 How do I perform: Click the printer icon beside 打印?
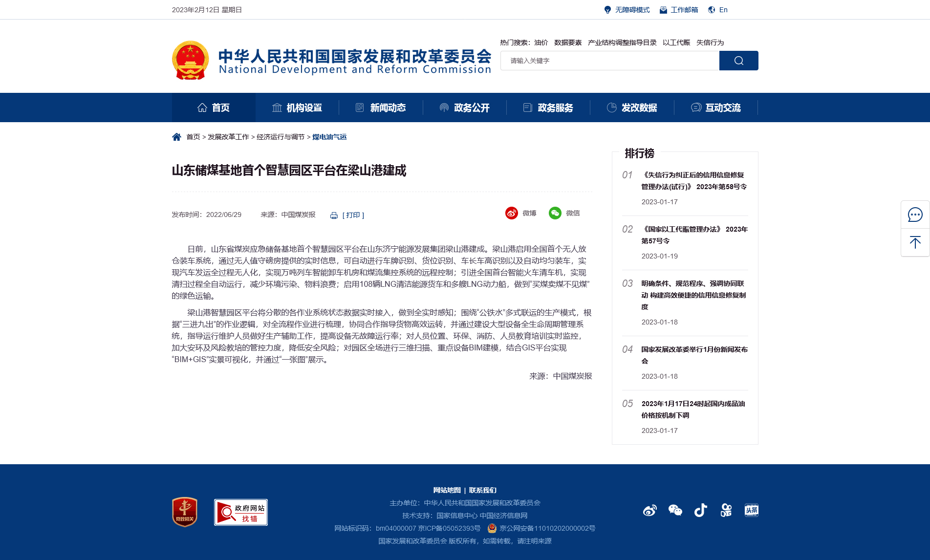334,215
